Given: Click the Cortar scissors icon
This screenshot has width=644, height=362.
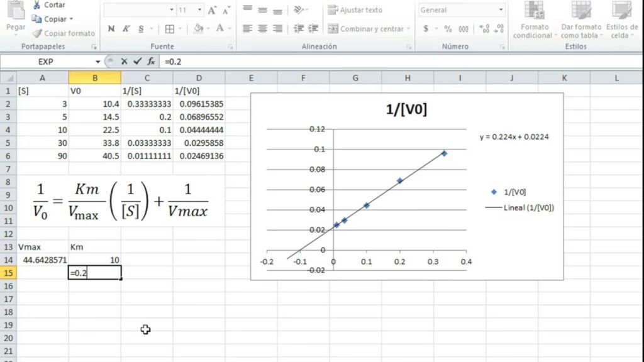Looking at the screenshot, I should 36,5.
